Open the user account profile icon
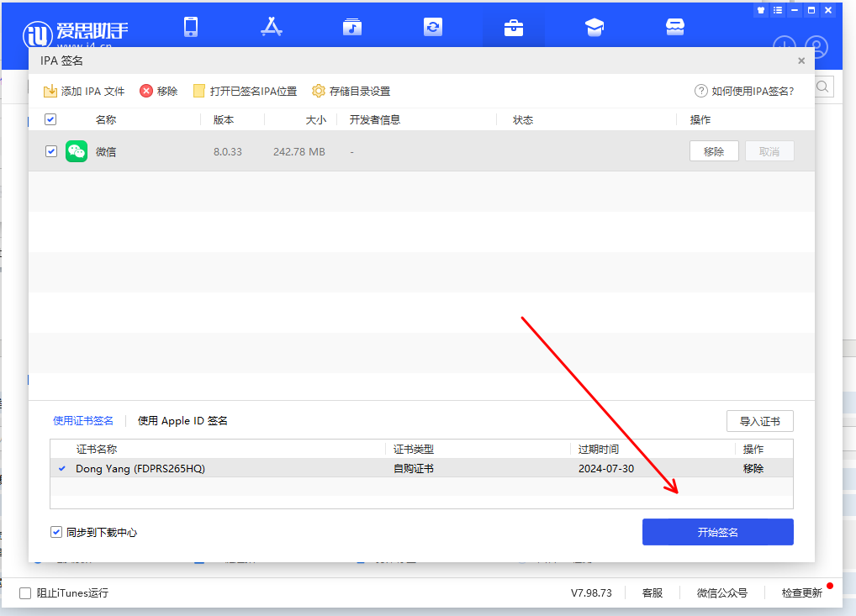 point(816,47)
